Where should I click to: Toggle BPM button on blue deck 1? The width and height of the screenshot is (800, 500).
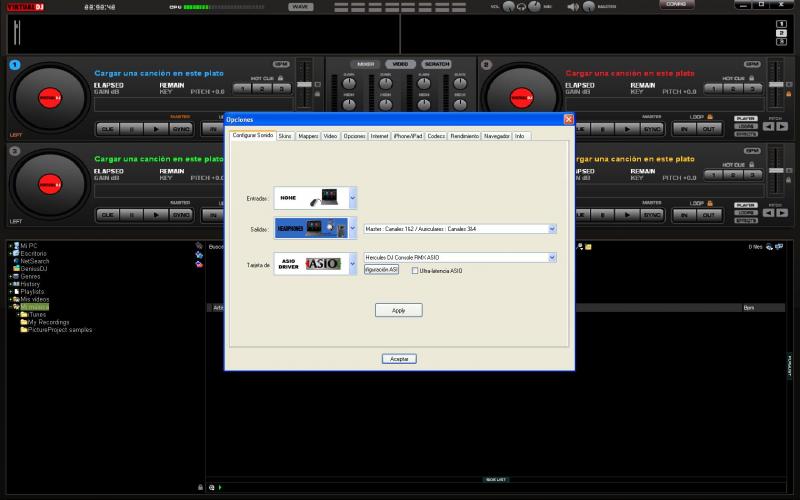pos(281,64)
